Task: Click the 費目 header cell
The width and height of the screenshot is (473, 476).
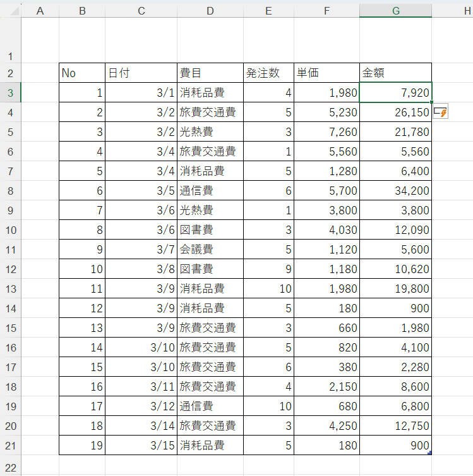Action: pos(210,73)
